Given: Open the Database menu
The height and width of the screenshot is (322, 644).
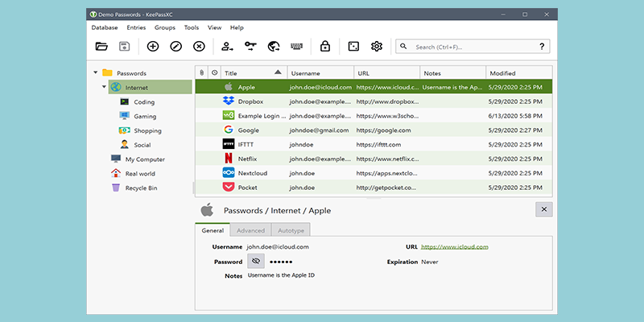Looking at the screenshot, I should click(x=105, y=27).
